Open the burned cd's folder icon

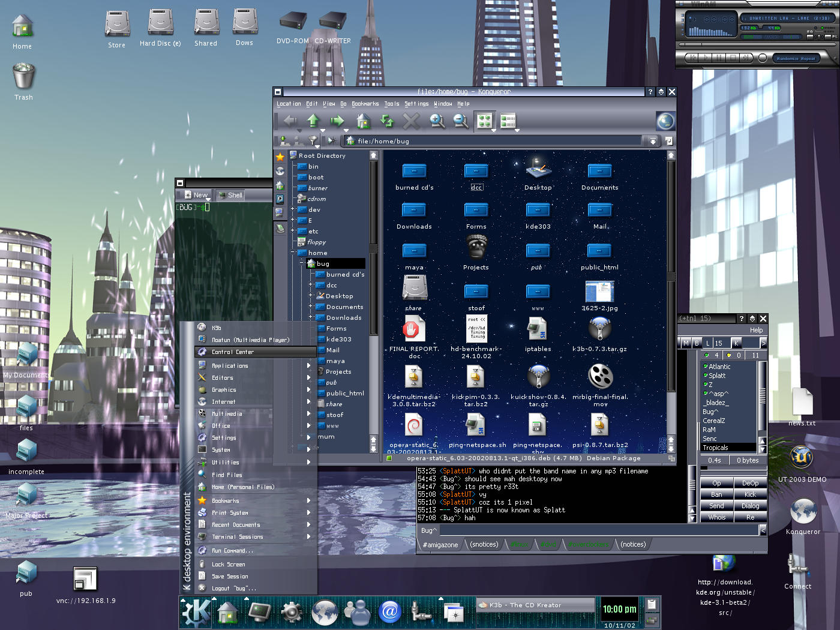pyautogui.click(x=414, y=171)
